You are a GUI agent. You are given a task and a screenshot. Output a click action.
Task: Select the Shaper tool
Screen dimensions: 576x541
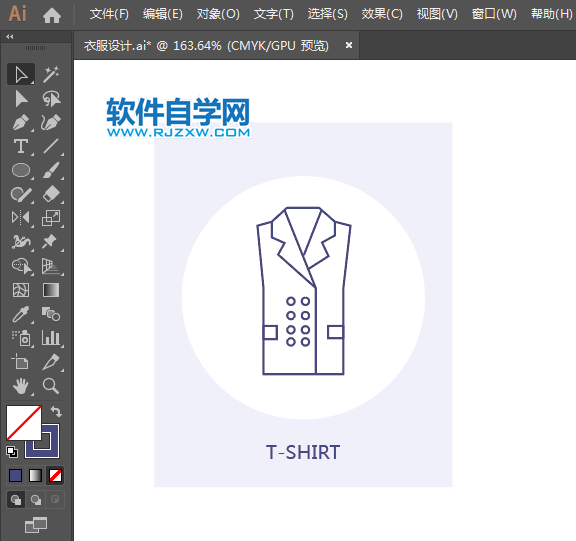(x=21, y=194)
